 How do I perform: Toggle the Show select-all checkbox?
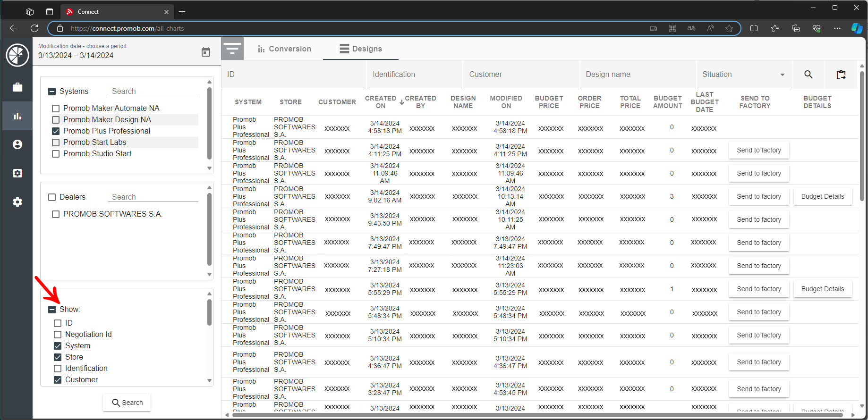click(52, 310)
